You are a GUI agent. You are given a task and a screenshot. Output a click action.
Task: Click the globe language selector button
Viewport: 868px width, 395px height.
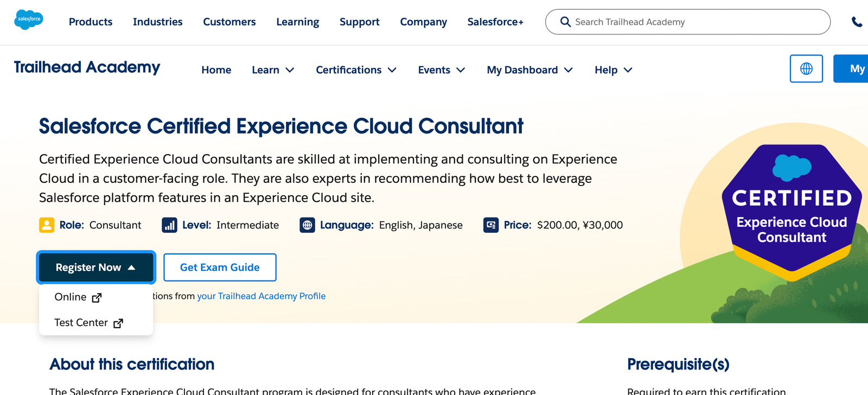pos(806,69)
